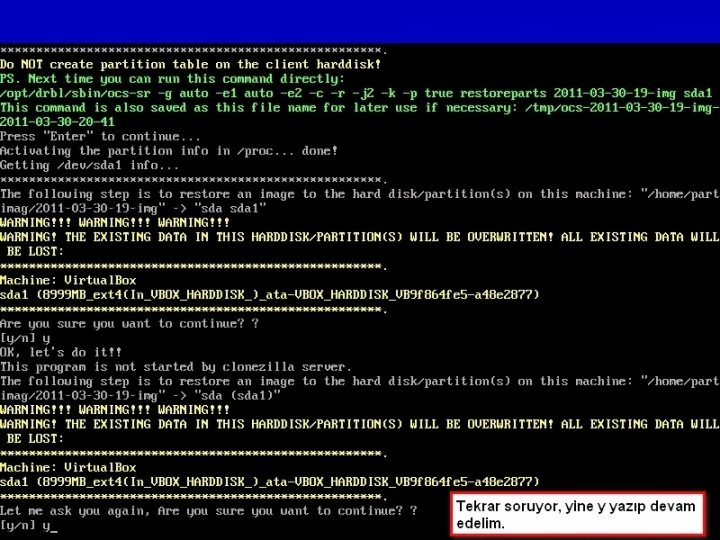Click the first [y/n] y answer line
This screenshot has width=720, height=540.
coord(25,339)
